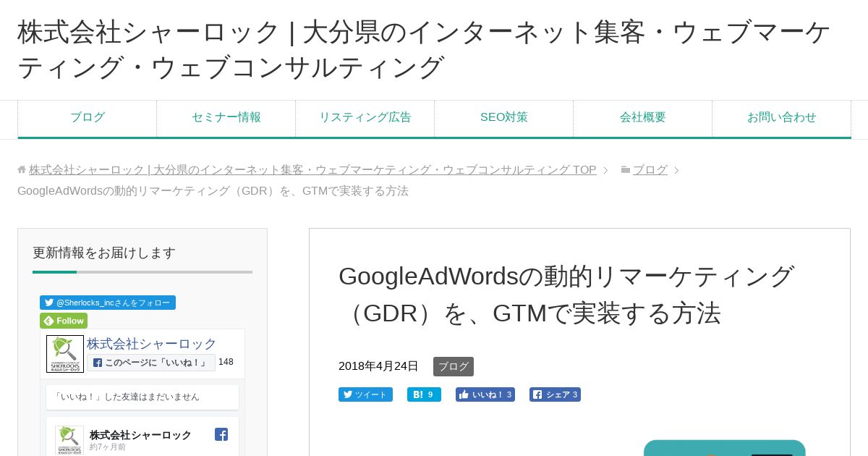Open the ブログ navigation tab
This screenshot has width=868, height=456.
[88, 117]
